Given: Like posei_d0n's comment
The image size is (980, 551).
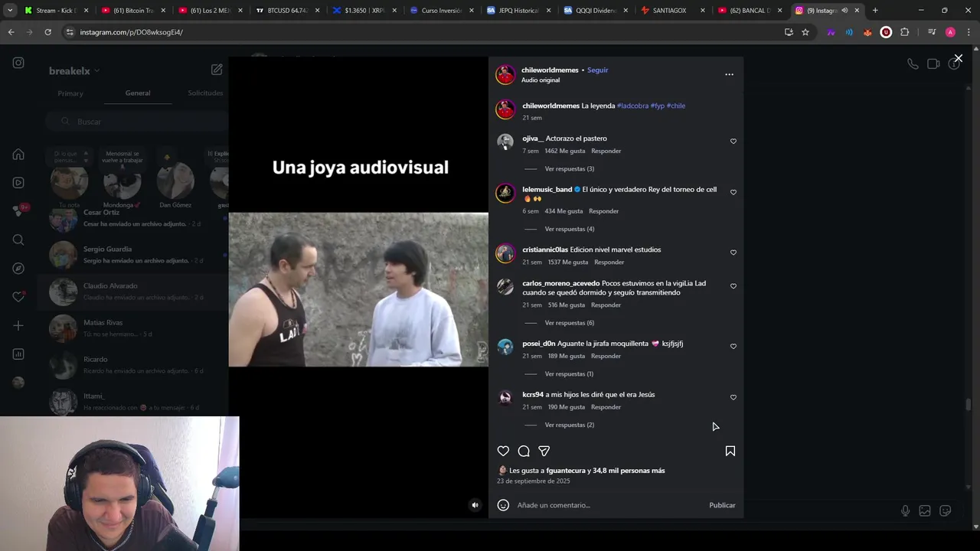Looking at the screenshot, I should tap(733, 347).
